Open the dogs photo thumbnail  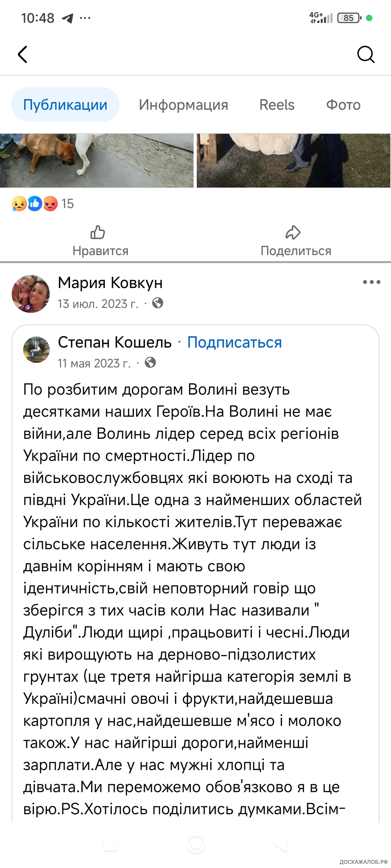click(x=97, y=160)
